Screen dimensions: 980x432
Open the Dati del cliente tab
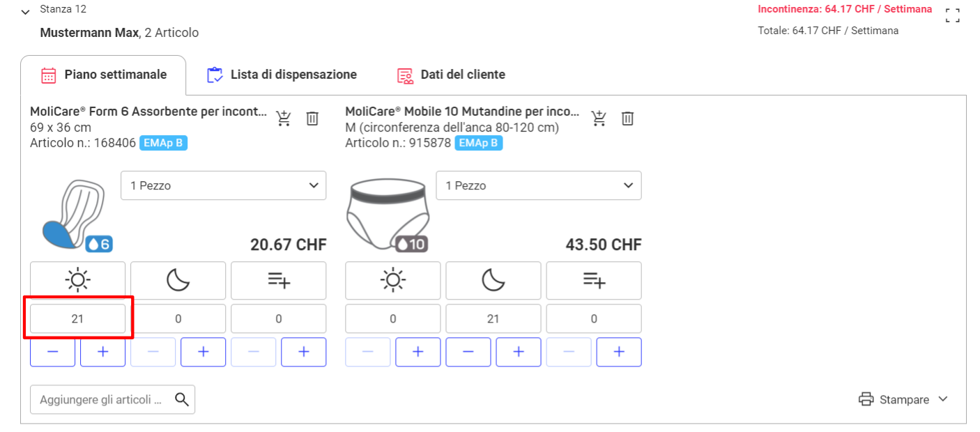point(451,75)
